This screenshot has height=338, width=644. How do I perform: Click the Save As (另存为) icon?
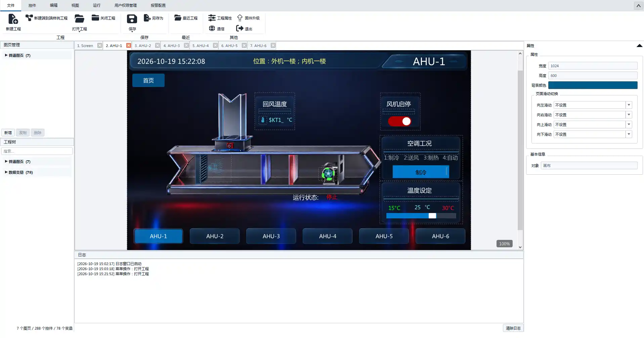coord(147,18)
